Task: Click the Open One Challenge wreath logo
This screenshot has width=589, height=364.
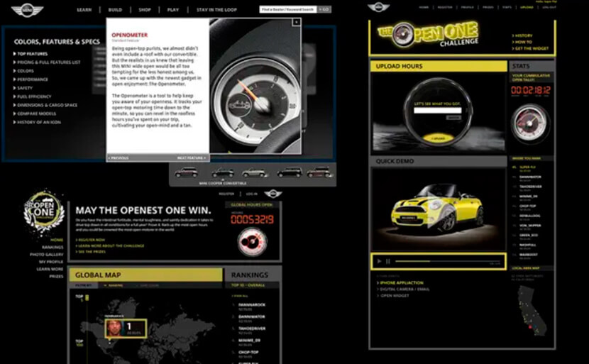Action: pyautogui.click(x=45, y=212)
